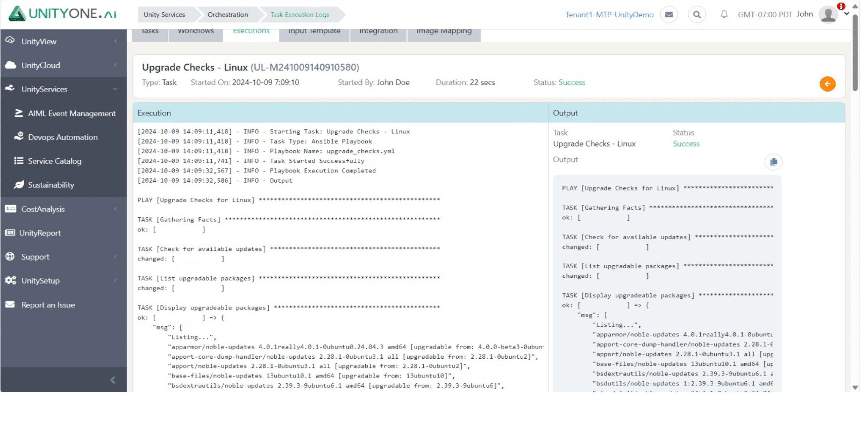Click the UnitySetup gears icon

pos(10,280)
